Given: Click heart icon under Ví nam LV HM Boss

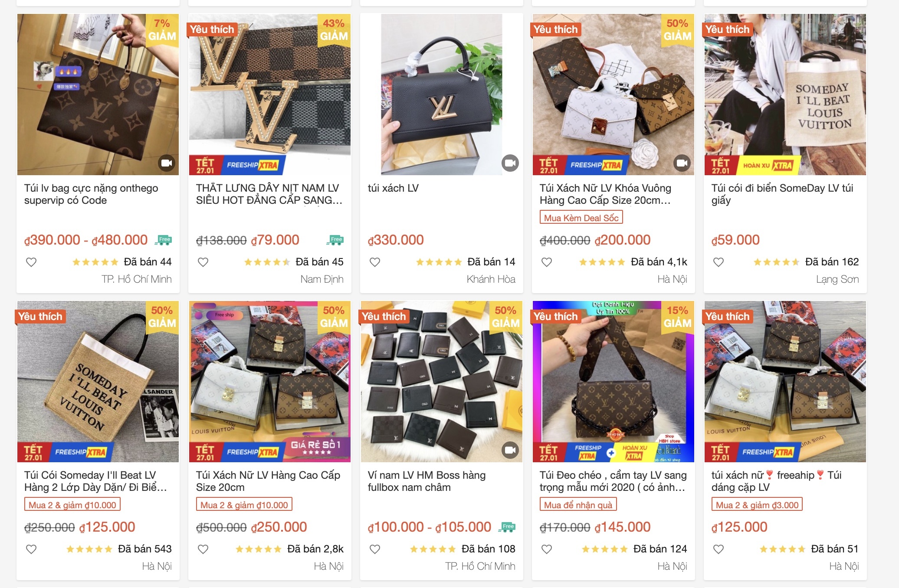Looking at the screenshot, I should coord(375,549).
